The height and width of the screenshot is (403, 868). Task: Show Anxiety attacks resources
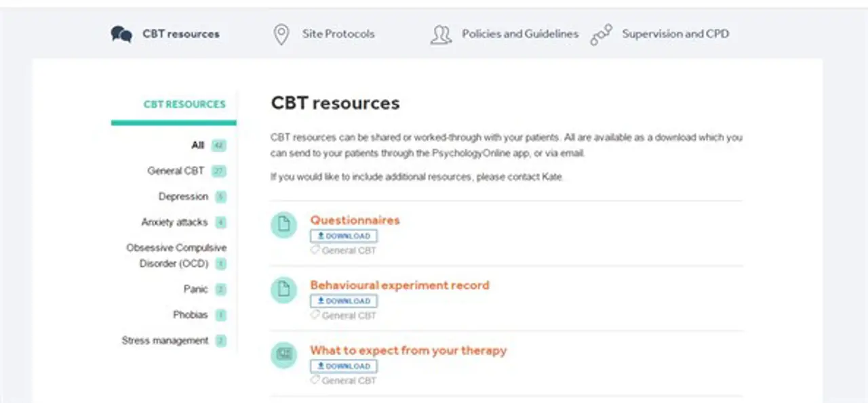(174, 222)
